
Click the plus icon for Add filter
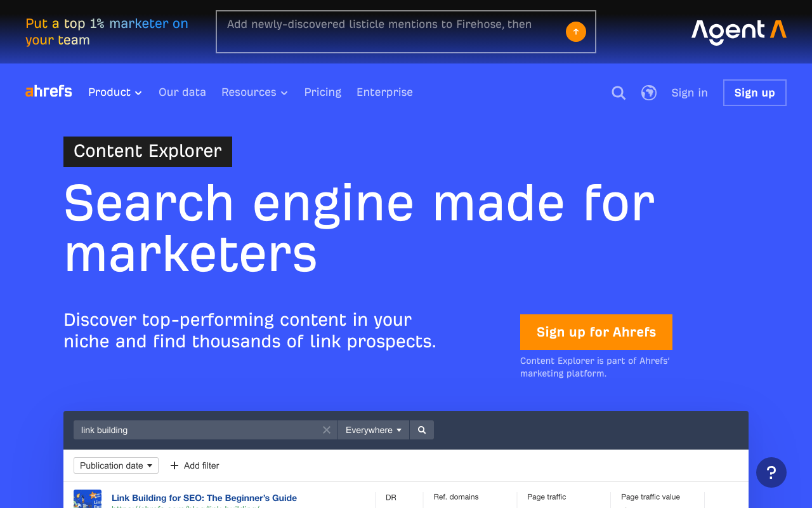tap(174, 465)
